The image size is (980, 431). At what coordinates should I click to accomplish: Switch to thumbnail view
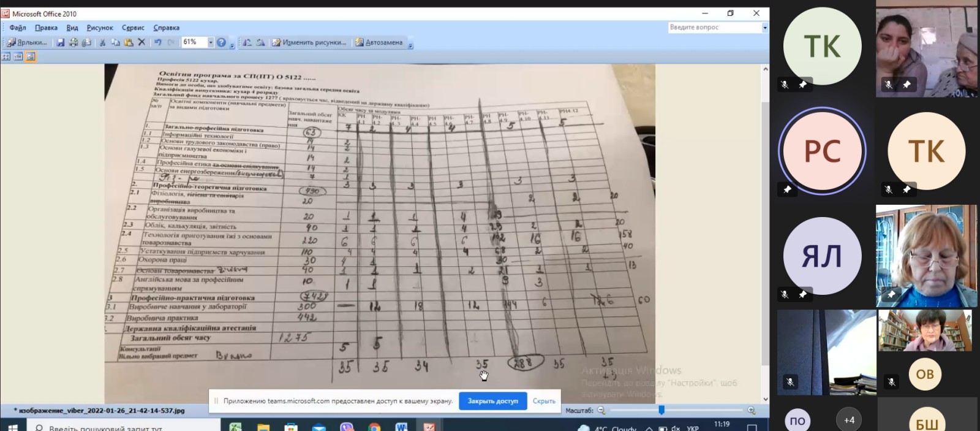point(6,56)
